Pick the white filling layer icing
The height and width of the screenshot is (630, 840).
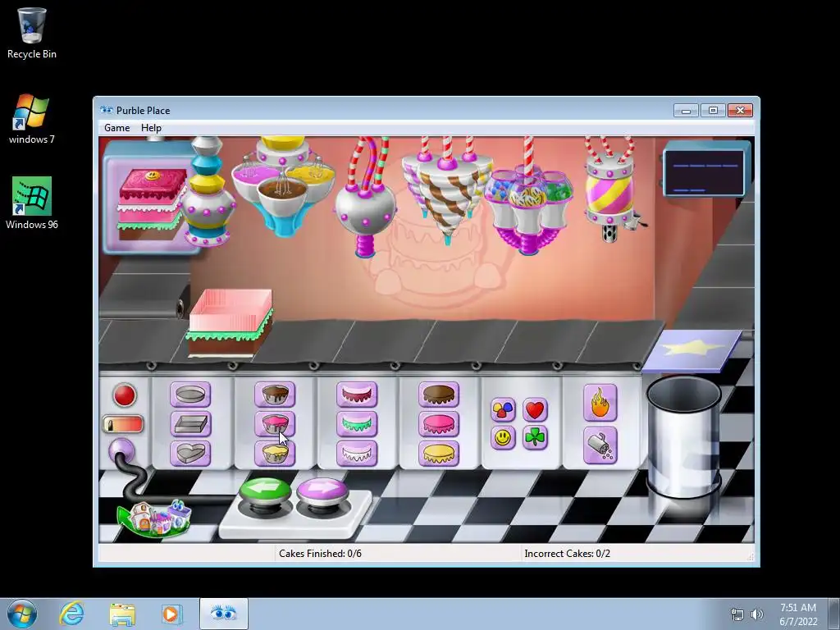(357, 453)
